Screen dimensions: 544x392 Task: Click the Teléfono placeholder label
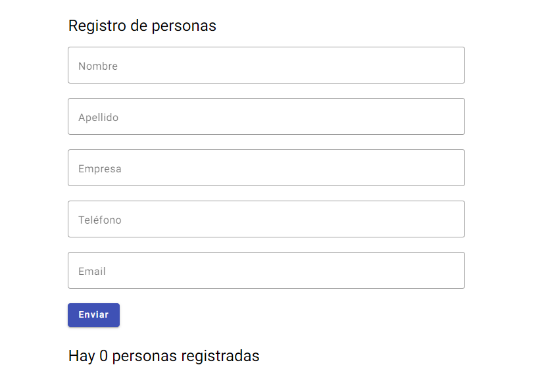(x=99, y=220)
